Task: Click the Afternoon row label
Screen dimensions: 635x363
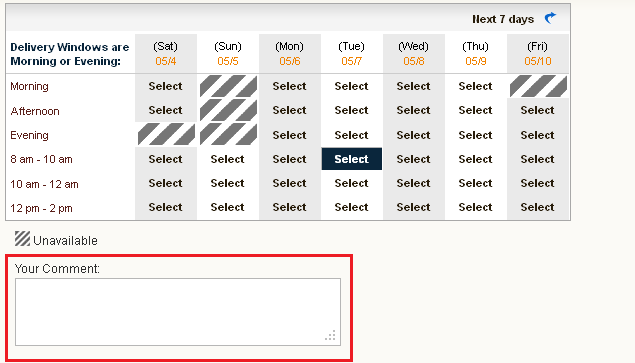Action: (35, 111)
